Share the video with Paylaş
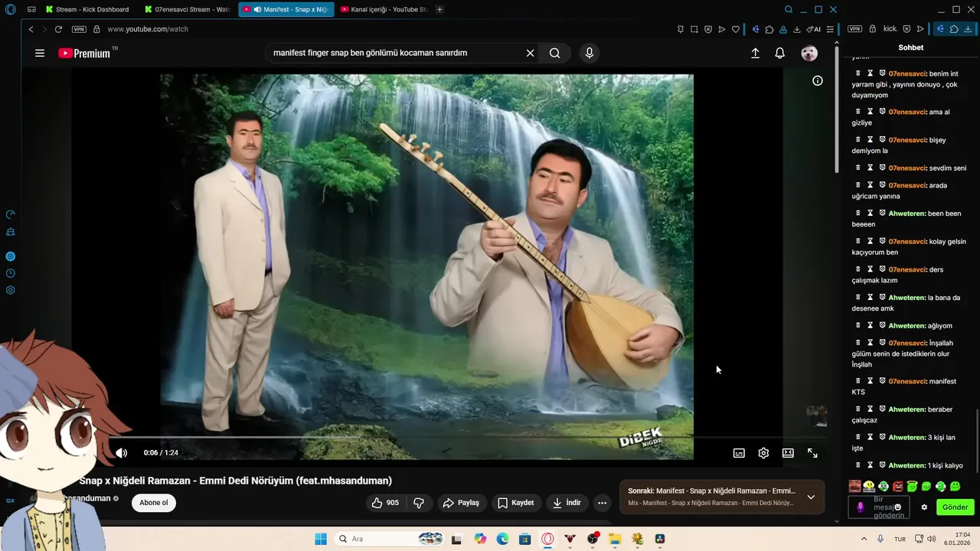The width and height of the screenshot is (980, 551). pos(462,503)
